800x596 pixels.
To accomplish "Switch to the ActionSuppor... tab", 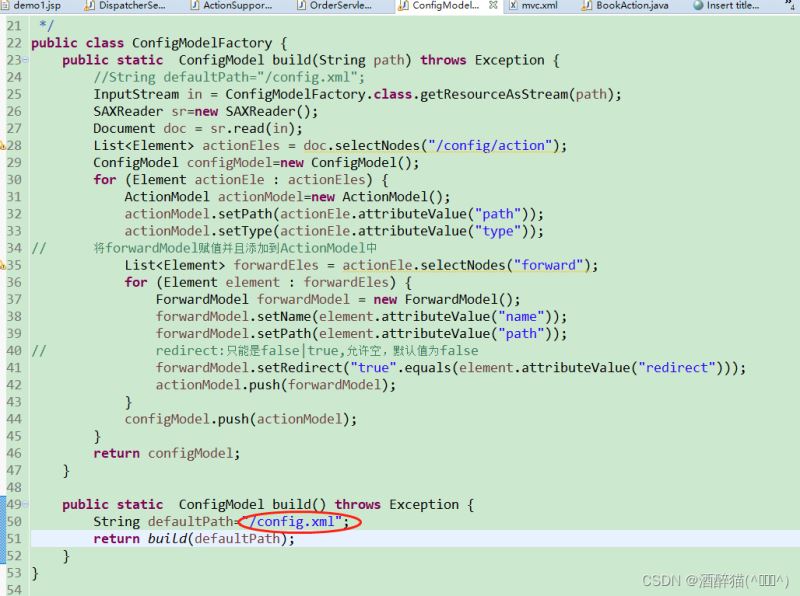I will tap(236, 6).
